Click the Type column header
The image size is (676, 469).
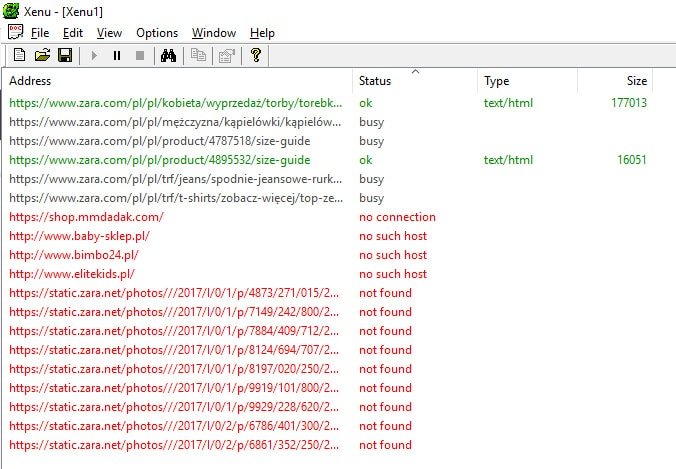[x=497, y=81]
